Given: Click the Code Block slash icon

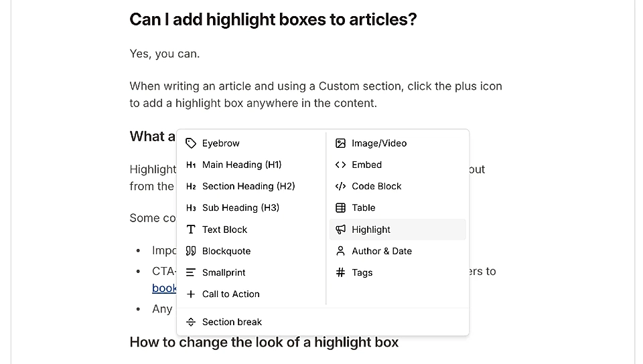Looking at the screenshot, I should tap(340, 186).
